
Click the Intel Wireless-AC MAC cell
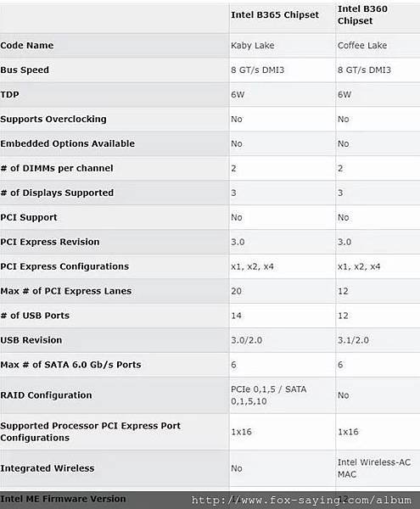pos(374,468)
